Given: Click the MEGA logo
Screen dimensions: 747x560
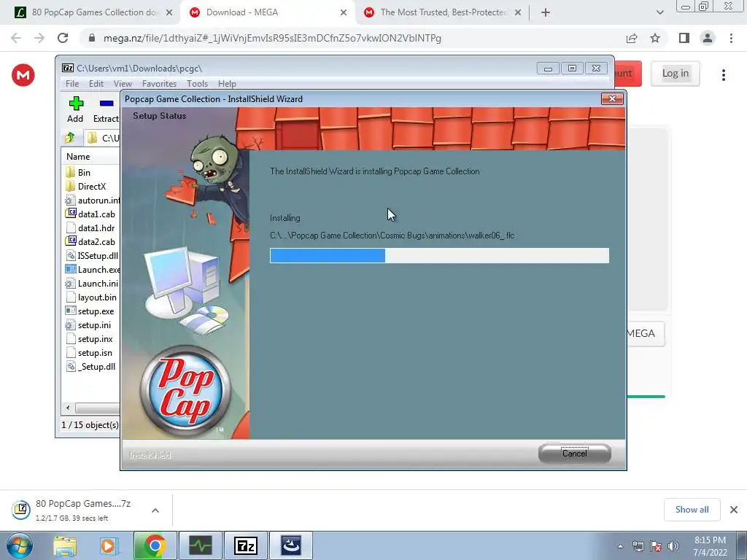Looking at the screenshot, I should coord(23,75).
